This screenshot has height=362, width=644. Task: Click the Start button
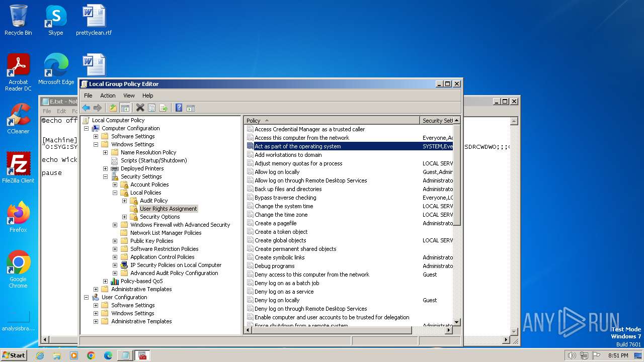[14, 355]
